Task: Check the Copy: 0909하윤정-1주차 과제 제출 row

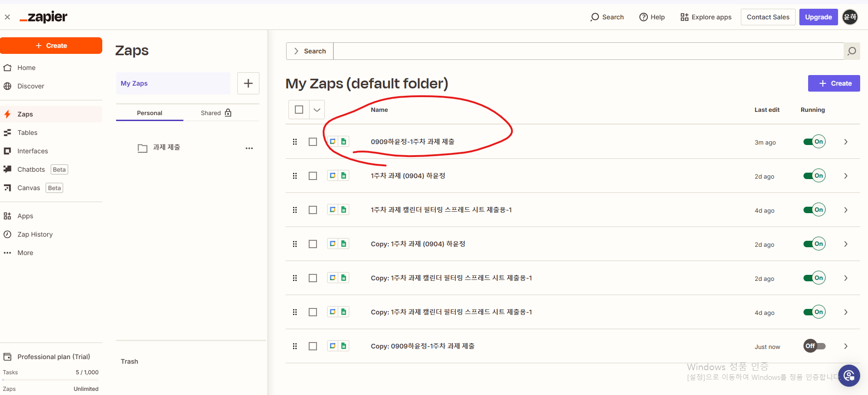Action: [x=313, y=346]
